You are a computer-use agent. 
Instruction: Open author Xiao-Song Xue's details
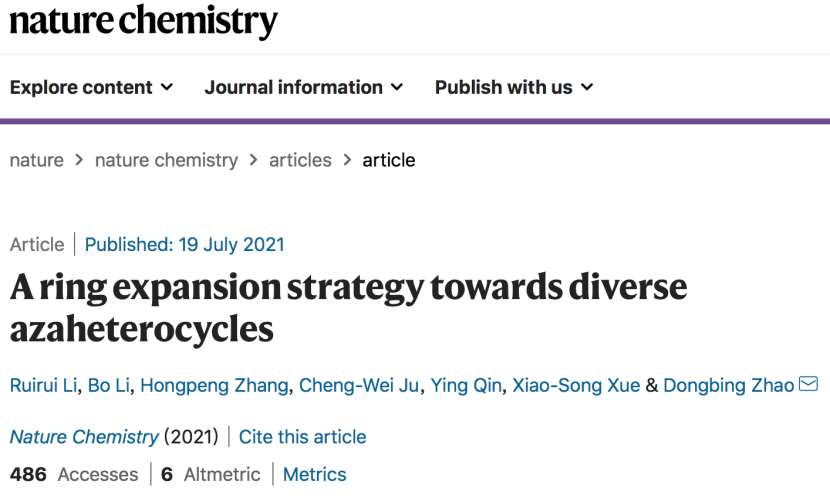coord(576,385)
